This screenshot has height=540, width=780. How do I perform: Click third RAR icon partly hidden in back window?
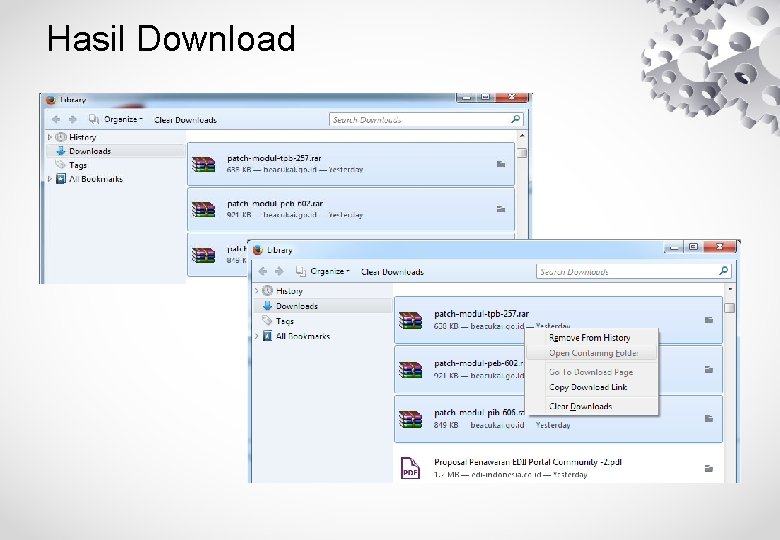click(x=203, y=255)
